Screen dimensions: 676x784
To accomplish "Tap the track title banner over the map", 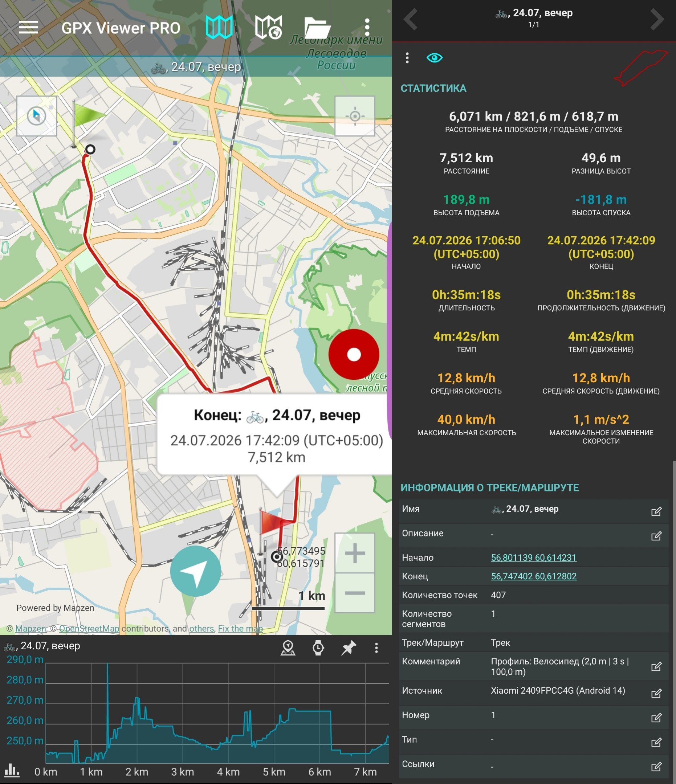I will pos(196,67).
